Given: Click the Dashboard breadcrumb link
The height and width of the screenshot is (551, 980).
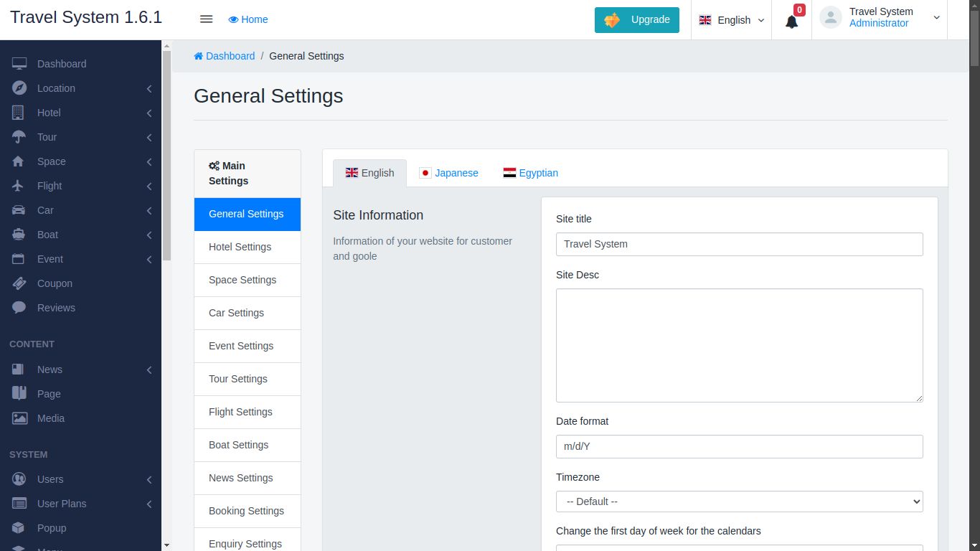Looking at the screenshot, I should coord(225,56).
